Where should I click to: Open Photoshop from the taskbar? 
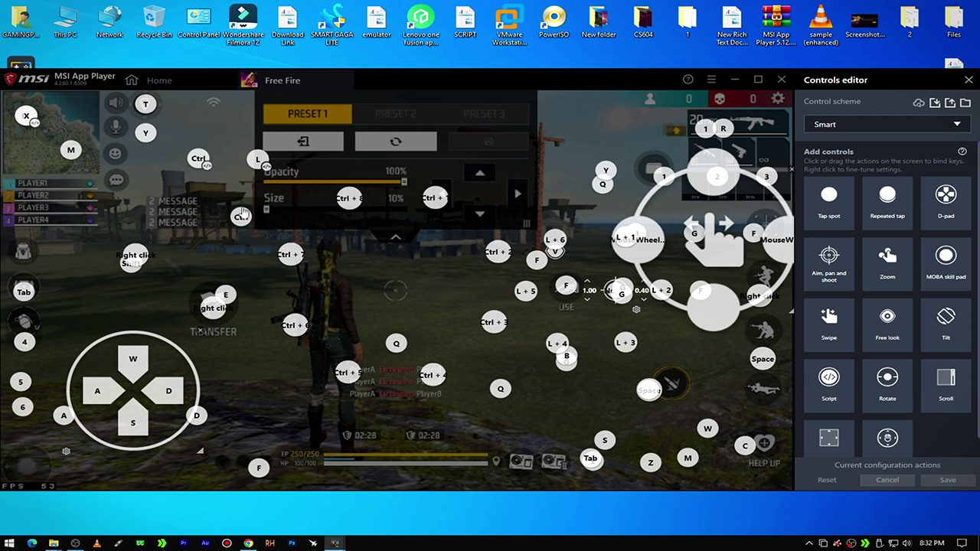point(292,543)
